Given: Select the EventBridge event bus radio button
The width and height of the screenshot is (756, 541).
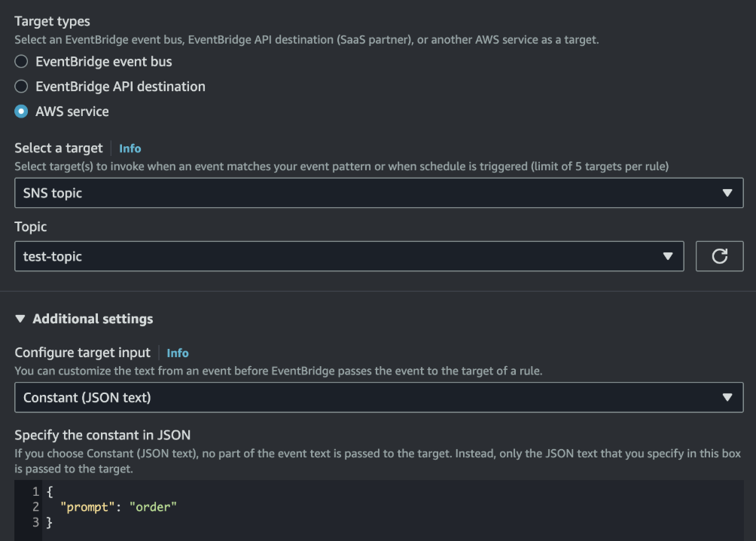Looking at the screenshot, I should click(x=21, y=62).
